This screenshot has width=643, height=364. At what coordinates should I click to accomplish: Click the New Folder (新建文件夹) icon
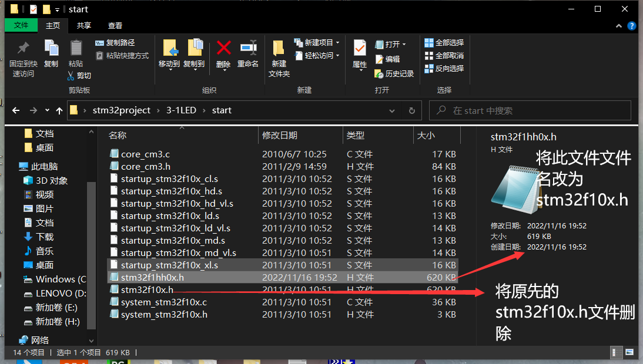[x=279, y=49]
